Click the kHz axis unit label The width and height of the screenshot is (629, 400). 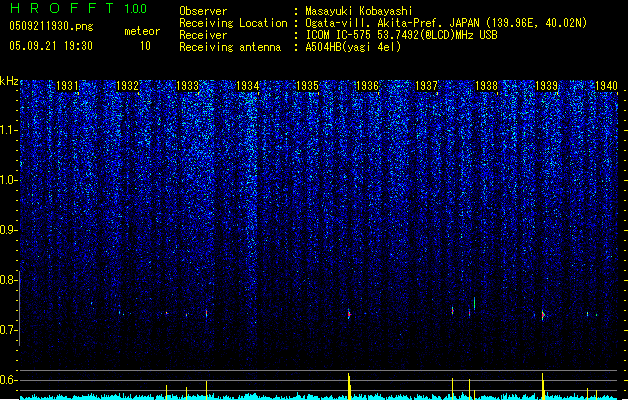pos(9,81)
